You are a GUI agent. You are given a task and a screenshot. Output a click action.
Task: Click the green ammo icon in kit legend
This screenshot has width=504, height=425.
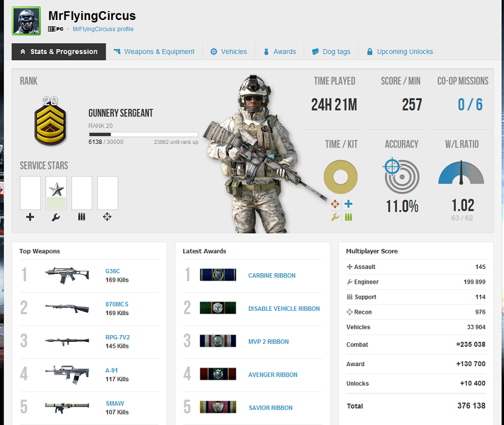click(x=349, y=217)
